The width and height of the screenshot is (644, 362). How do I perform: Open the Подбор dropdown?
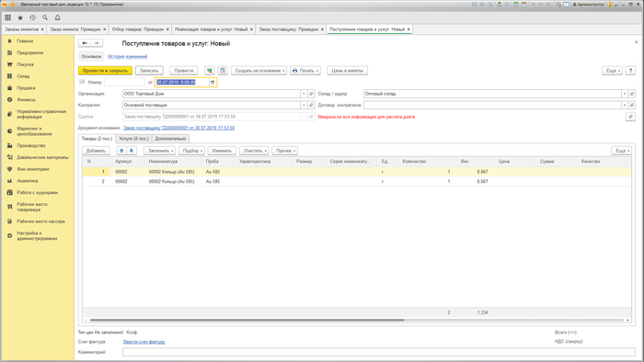[191, 151]
